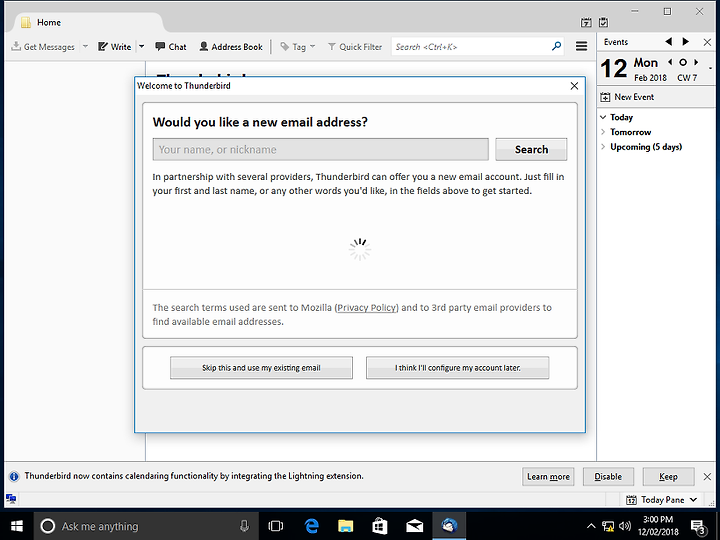Jump to today circle in the Events pane
This screenshot has width=720, height=540.
(683, 62)
